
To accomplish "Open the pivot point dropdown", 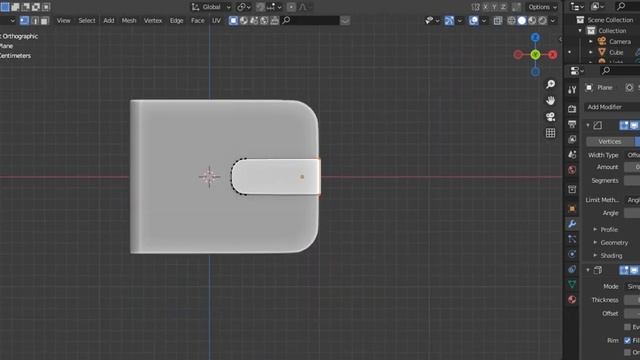I will [x=244, y=7].
